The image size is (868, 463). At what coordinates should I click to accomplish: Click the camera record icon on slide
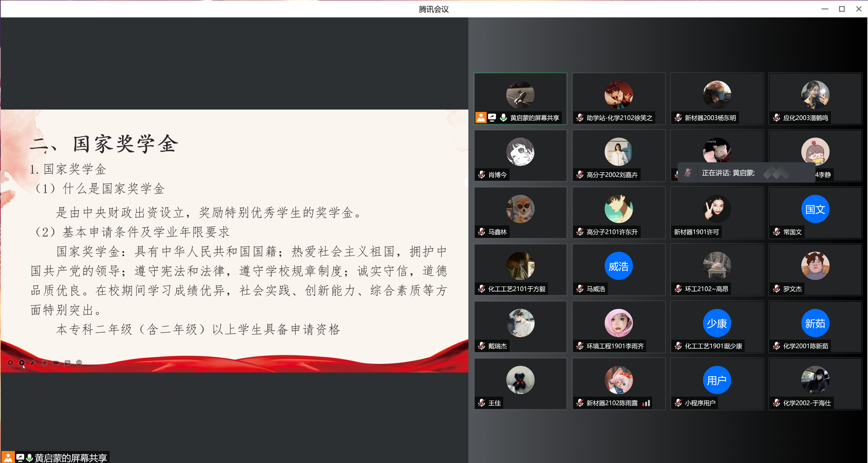56,363
